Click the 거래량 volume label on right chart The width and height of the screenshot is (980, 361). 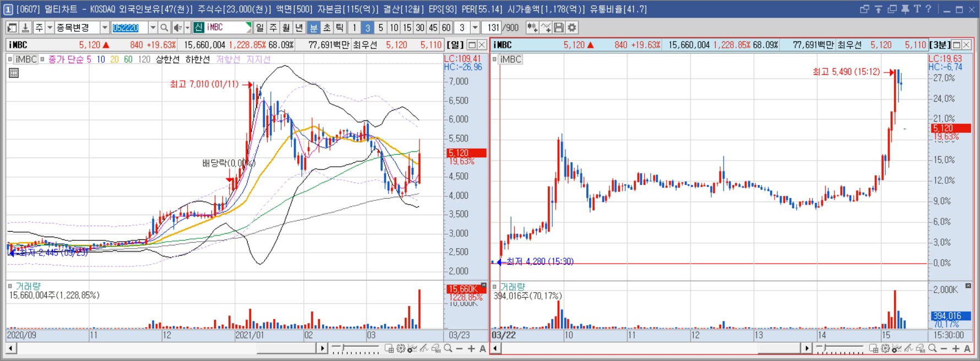[x=513, y=287]
